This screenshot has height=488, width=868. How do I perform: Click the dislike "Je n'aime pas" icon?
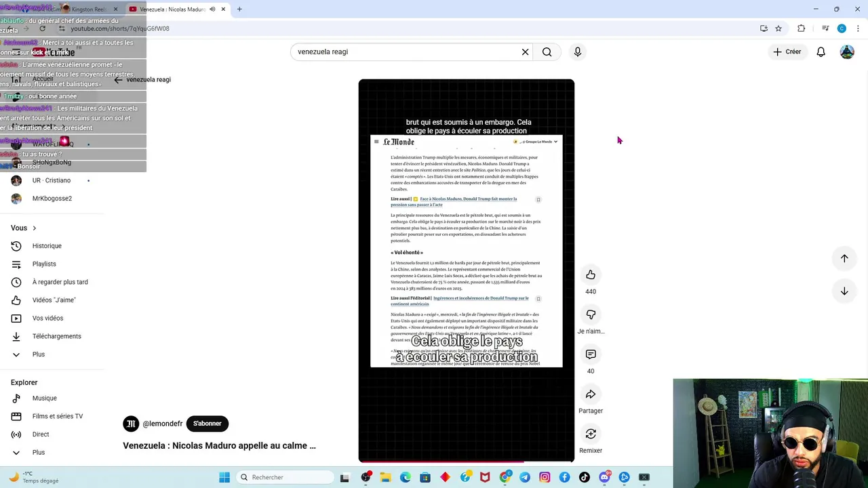[591, 314]
